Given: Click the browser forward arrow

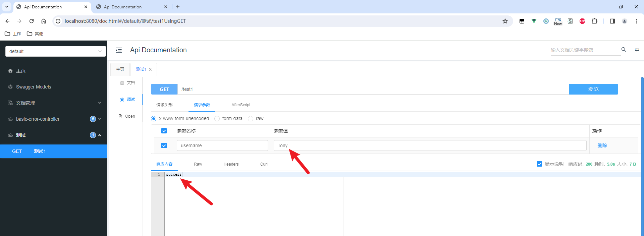Looking at the screenshot, I should click(19, 21).
